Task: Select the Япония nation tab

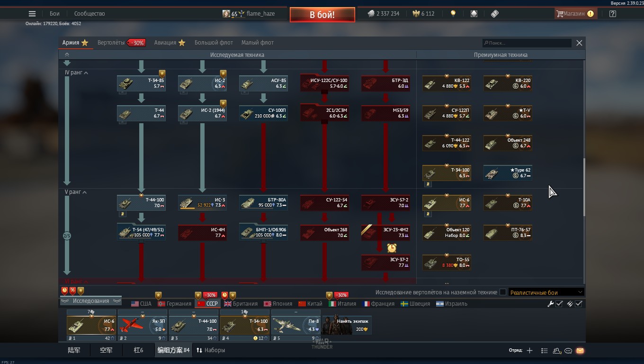Action: [x=278, y=304]
